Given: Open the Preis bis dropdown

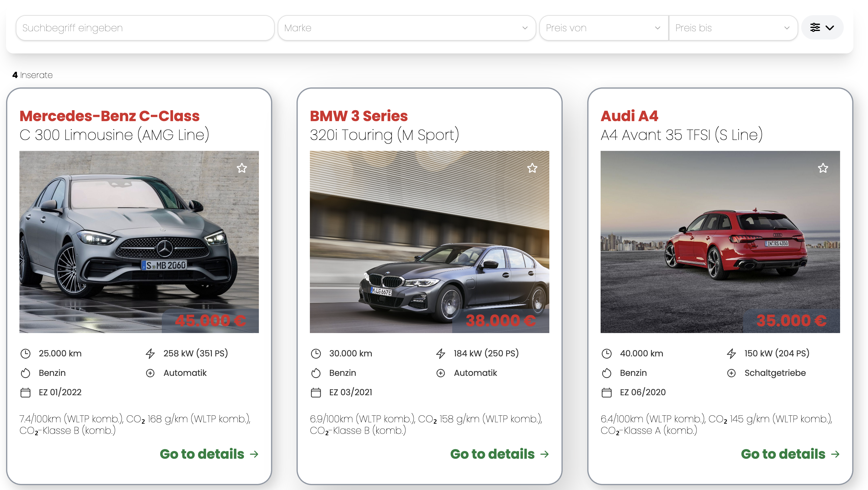Looking at the screenshot, I should (733, 28).
